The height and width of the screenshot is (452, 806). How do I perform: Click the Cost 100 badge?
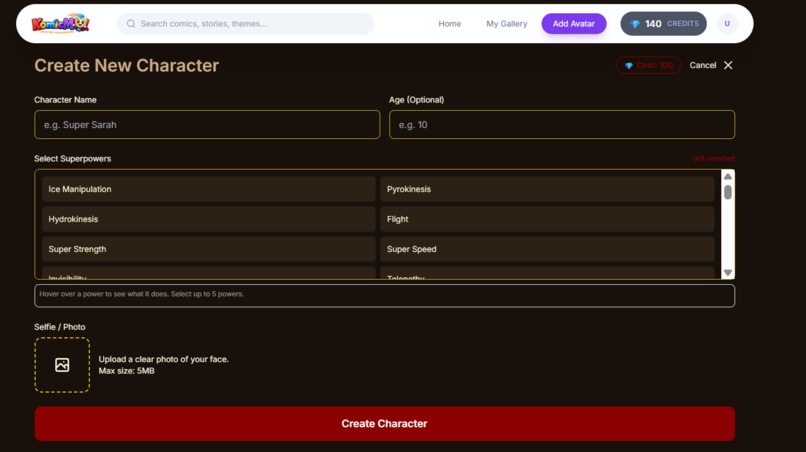coord(648,65)
